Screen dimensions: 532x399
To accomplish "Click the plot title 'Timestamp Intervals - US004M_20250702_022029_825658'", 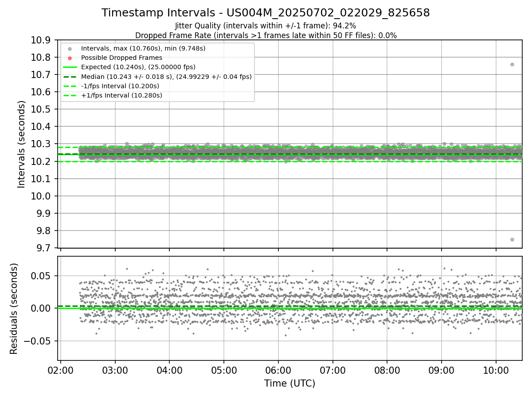I will pyautogui.click(x=266, y=13).
